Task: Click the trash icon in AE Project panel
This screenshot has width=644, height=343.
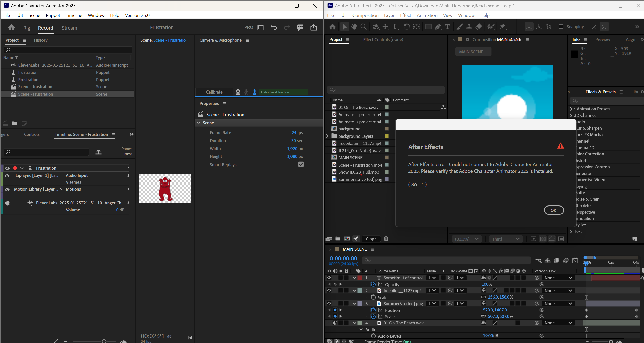Action: [386, 239]
